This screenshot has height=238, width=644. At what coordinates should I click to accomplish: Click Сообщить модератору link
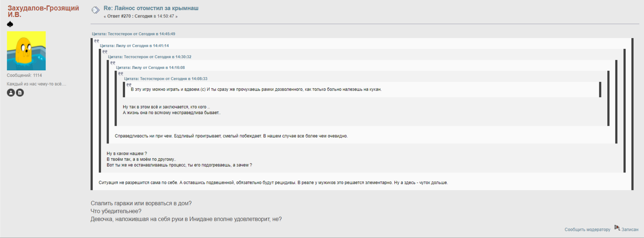click(587, 230)
